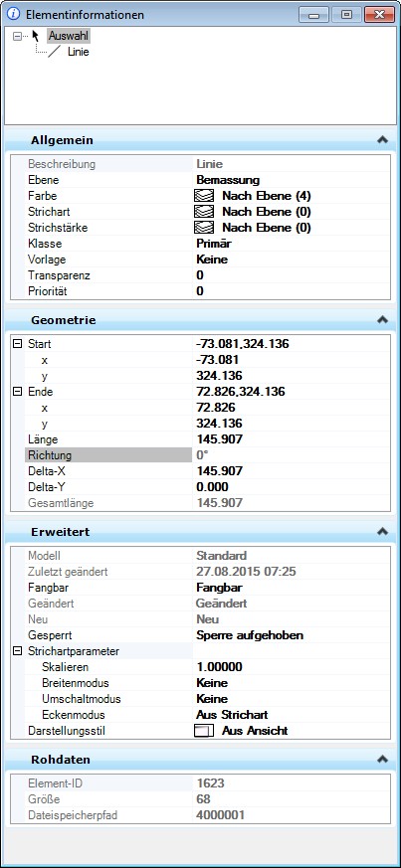Viewport: 401px width, 868px height.
Task: Collapse the Strichartparameter group
Action: 17,651
